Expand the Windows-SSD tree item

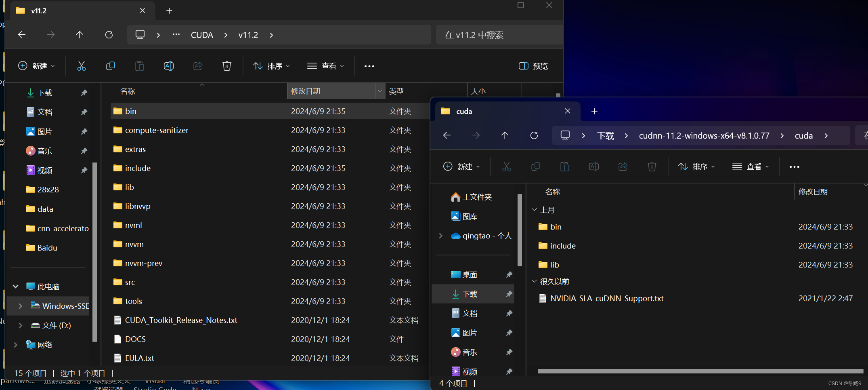[20, 306]
